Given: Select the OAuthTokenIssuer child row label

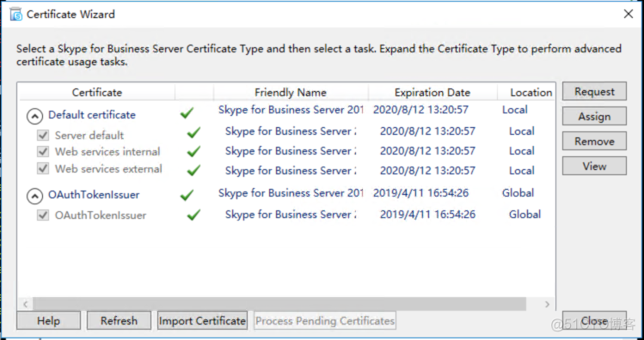Looking at the screenshot, I should pyautogui.click(x=101, y=216).
